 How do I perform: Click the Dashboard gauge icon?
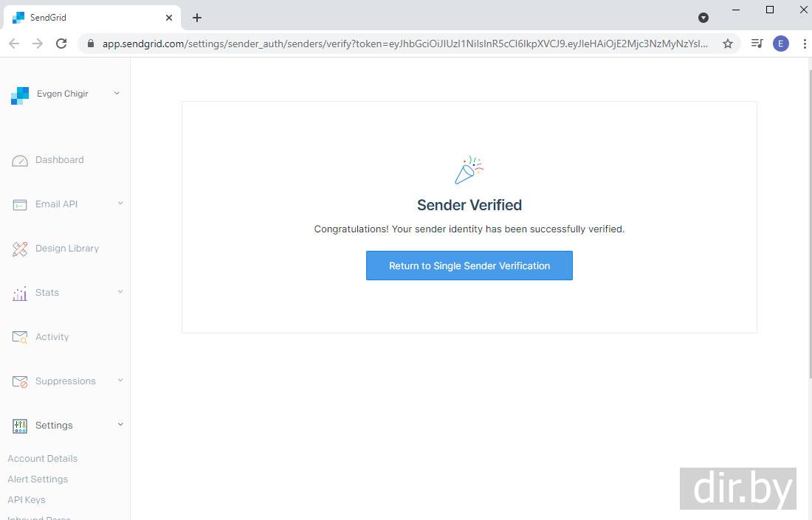click(x=20, y=161)
